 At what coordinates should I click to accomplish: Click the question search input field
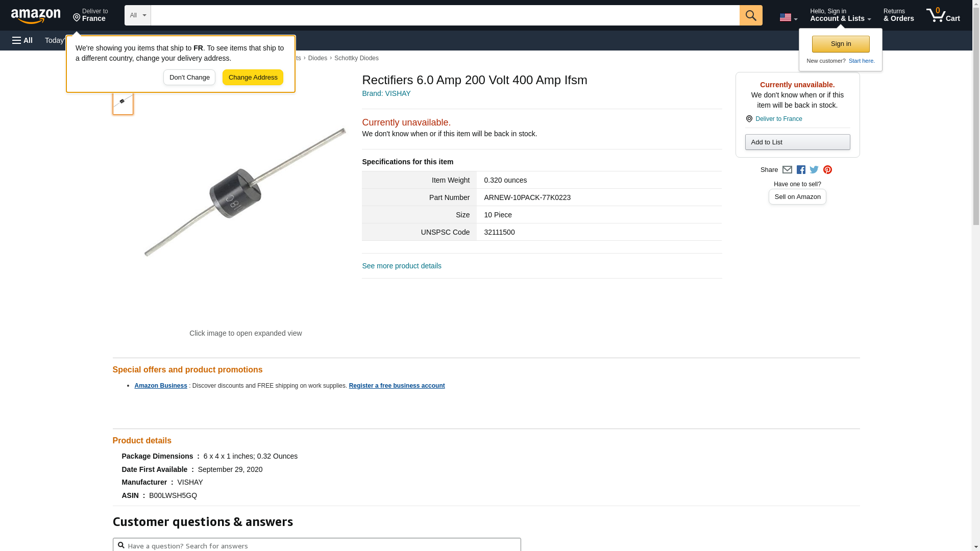tap(322, 545)
